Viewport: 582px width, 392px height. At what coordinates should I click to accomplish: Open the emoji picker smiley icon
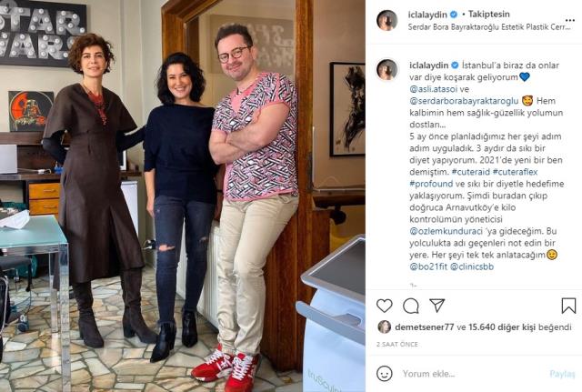(384, 374)
